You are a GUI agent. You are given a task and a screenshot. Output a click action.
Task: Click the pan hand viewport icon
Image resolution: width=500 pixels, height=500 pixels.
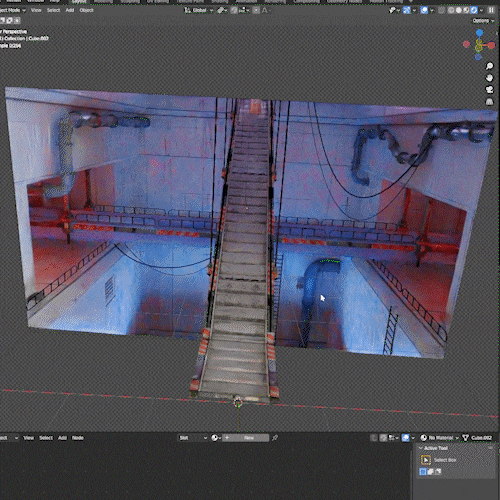(489, 78)
